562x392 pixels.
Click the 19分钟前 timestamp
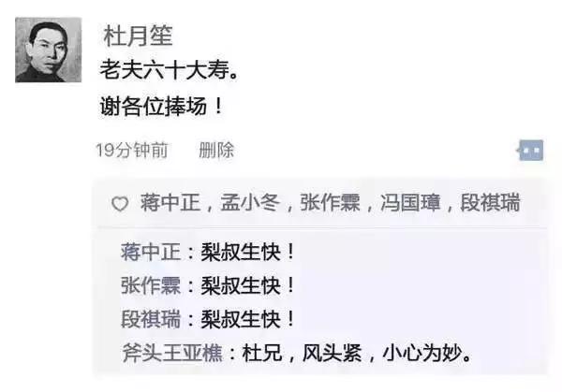click(132, 151)
